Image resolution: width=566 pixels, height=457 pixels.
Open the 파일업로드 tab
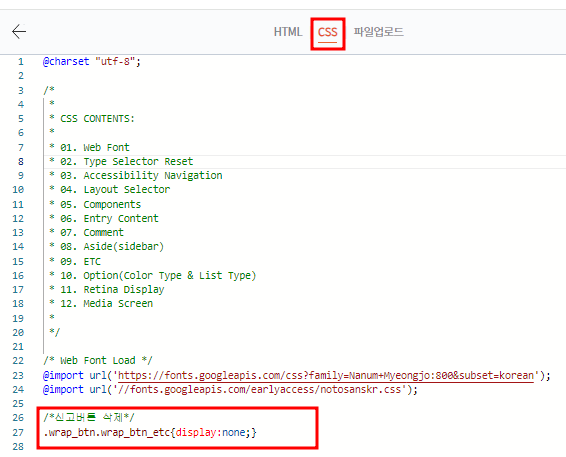pyautogui.click(x=378, y=32)
